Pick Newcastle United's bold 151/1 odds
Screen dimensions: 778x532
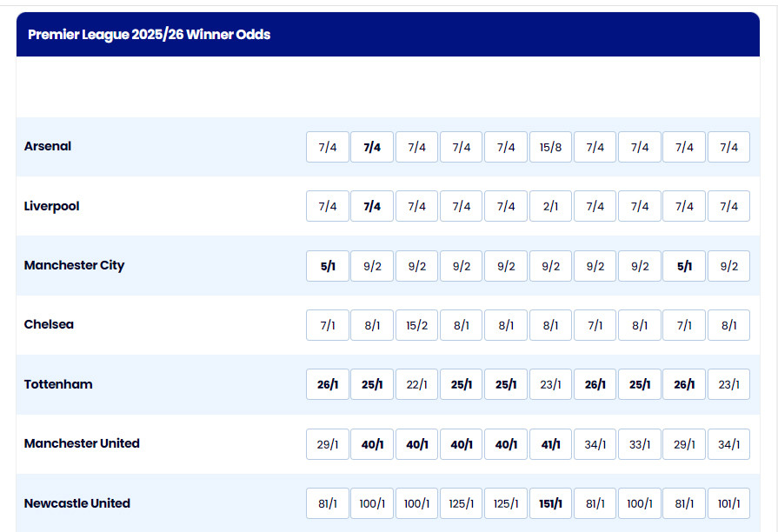click(550, 503)
